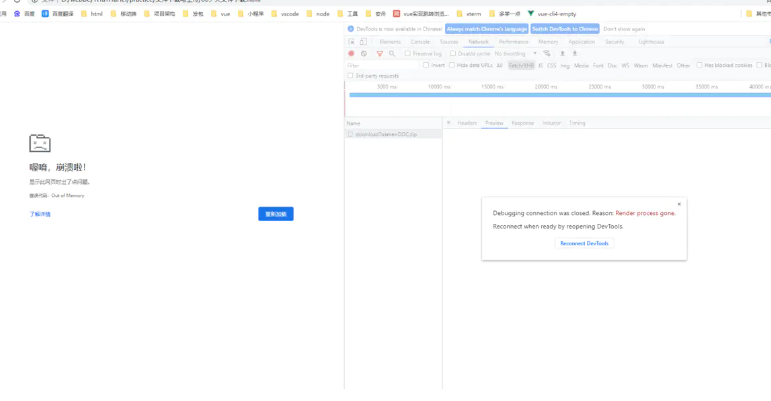This screenshot has height=401, width=771.
Task: Click Always match Chrome's language button
Action: click(487, 29)
